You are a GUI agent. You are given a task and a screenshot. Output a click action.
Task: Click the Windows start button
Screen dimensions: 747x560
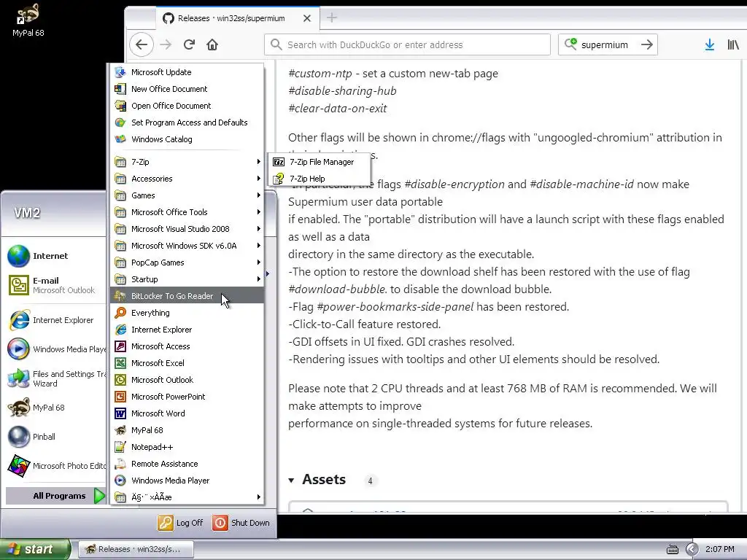click(35, 549)
